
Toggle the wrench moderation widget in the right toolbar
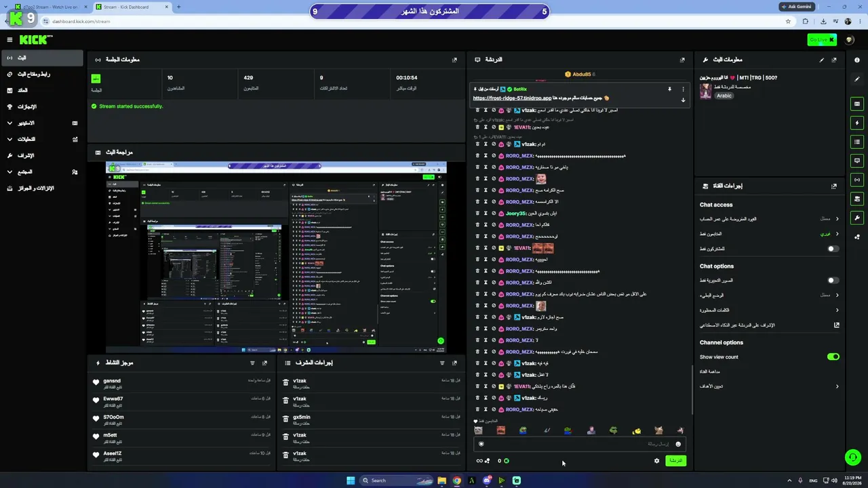pos(857,218)
